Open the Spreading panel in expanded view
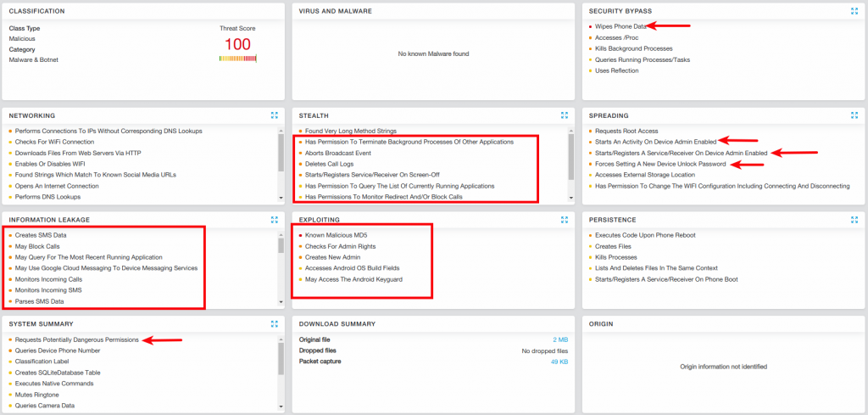868x415 pixels. click(x=854, y=115)
